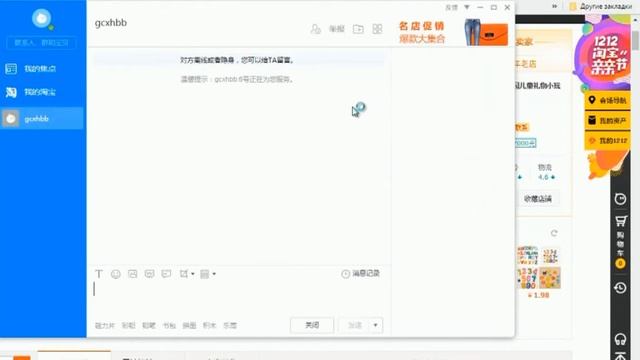Click the send image icon
This screenshot has width=640, height=360.
133,274
